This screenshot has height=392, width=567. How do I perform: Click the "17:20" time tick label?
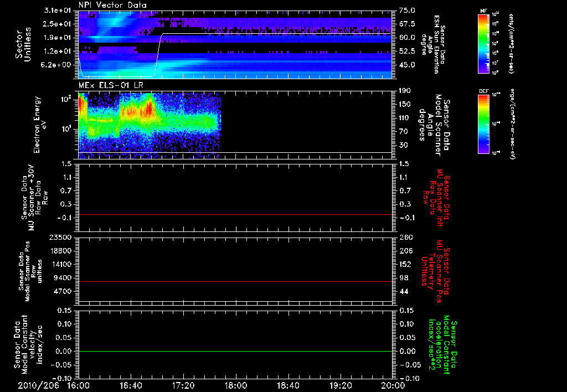(183, 386)
